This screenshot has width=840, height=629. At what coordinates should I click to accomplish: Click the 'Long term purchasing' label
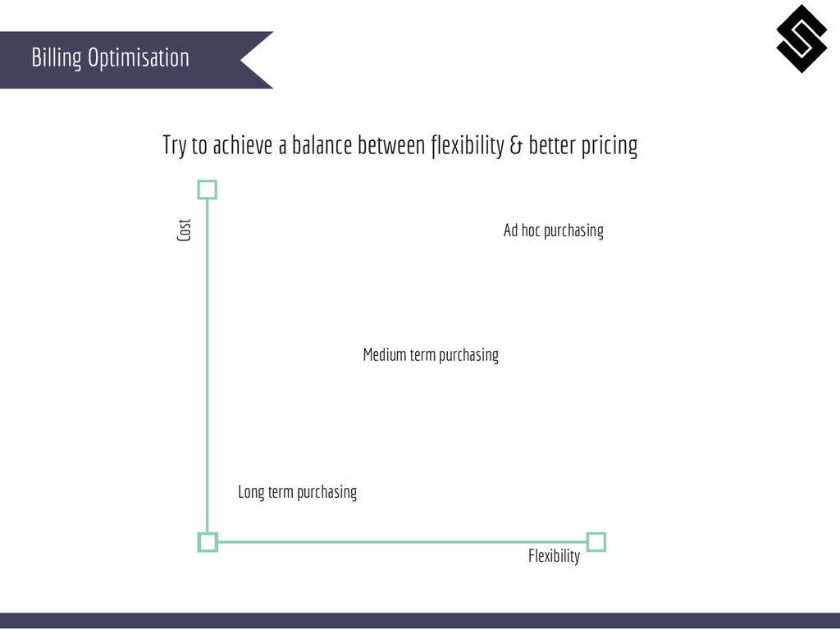[x=297, y=492]
